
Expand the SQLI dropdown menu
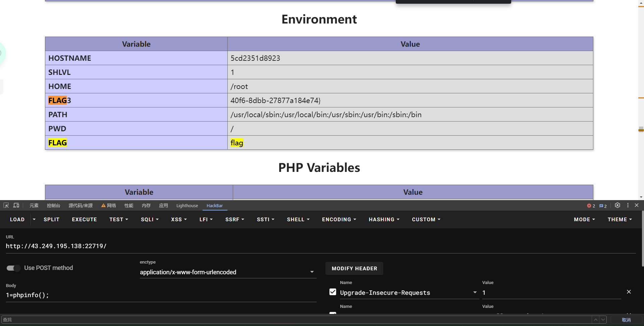pyautogui.click(x=150, y=219)
